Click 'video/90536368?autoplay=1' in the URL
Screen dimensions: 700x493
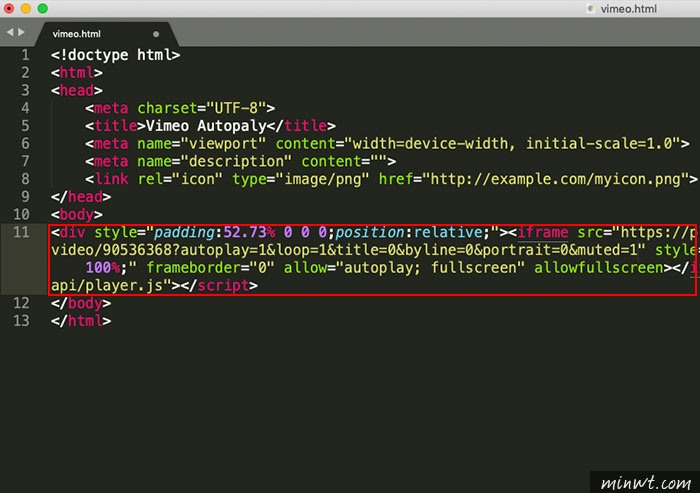pos(159,250)
